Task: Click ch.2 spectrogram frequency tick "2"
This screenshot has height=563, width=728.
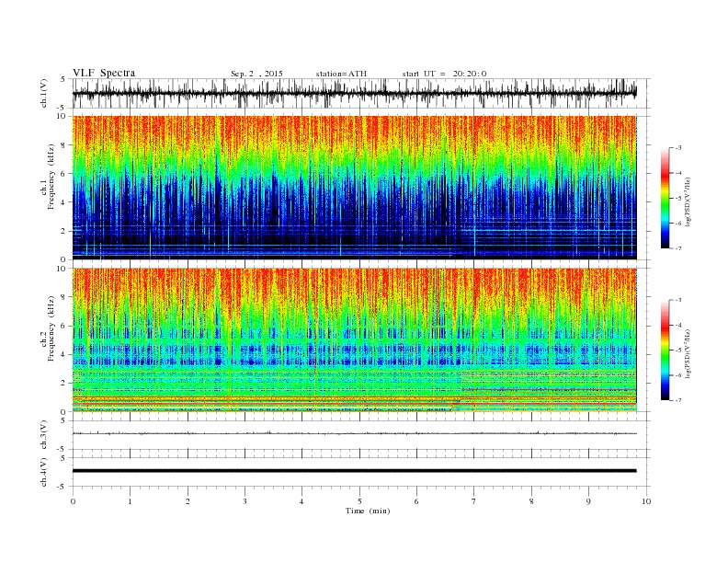Action: click(x=63, y=384)
